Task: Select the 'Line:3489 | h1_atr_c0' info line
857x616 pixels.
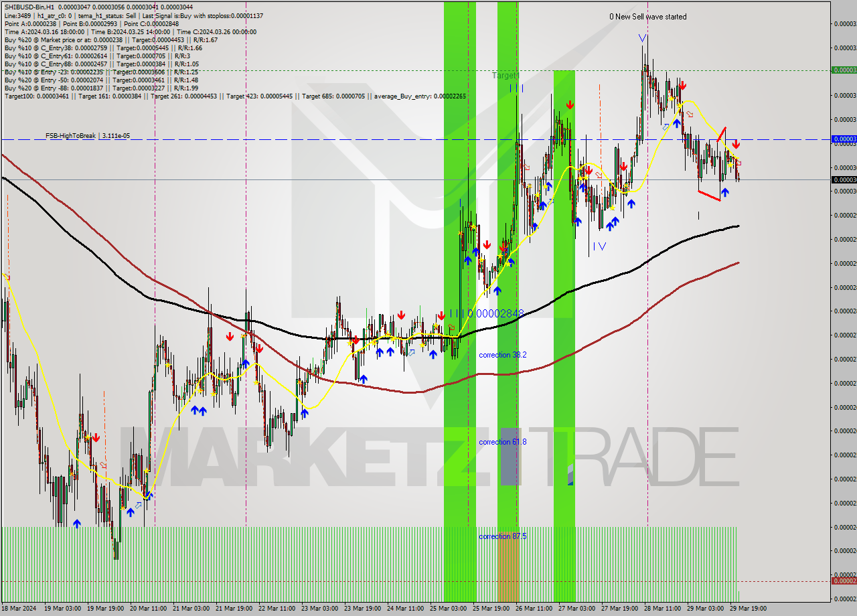Action: coord(133,15)
